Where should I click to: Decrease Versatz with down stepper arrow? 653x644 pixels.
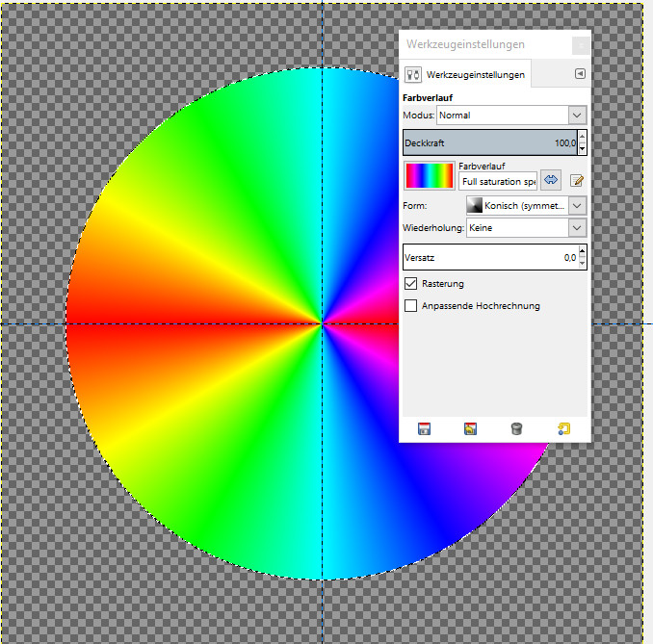[x=582, y=264]
